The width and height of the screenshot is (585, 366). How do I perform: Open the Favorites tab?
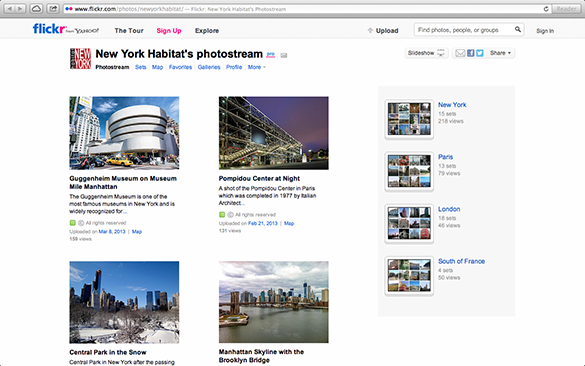pyautogui.click(x=180, y=67)
